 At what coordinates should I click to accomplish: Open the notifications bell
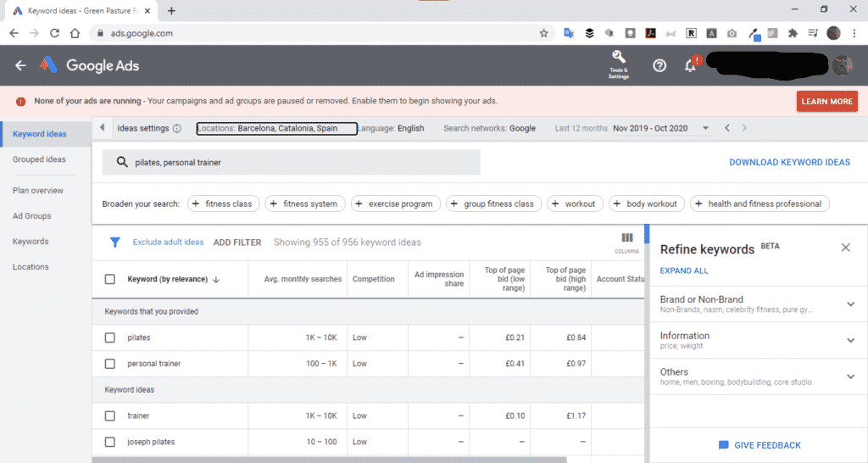690,65
